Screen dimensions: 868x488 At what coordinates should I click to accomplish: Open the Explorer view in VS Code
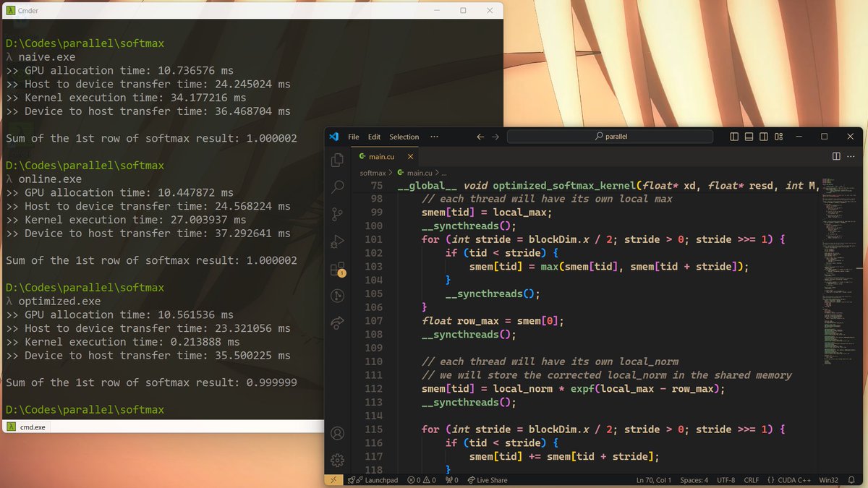pos(337,160)
